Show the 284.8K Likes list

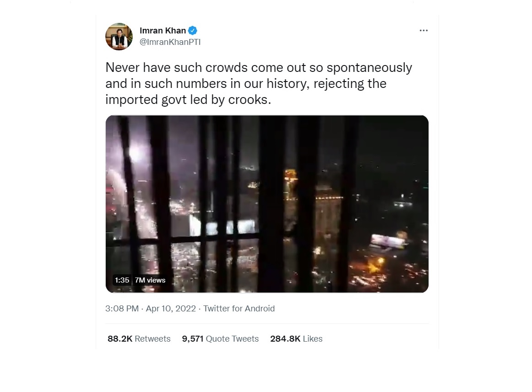pos(296,339)
